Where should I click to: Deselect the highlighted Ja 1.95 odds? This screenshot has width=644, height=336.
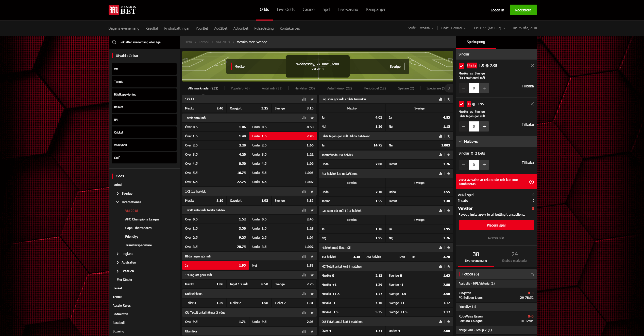[x=215, y=265]
